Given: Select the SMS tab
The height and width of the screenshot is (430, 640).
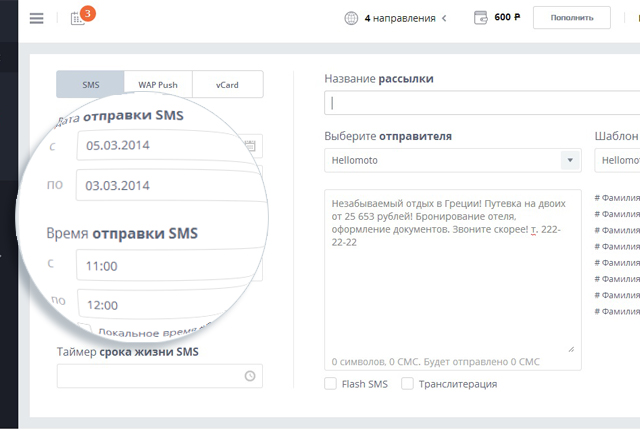Looking at the screenshot, I should pos(90,84).
